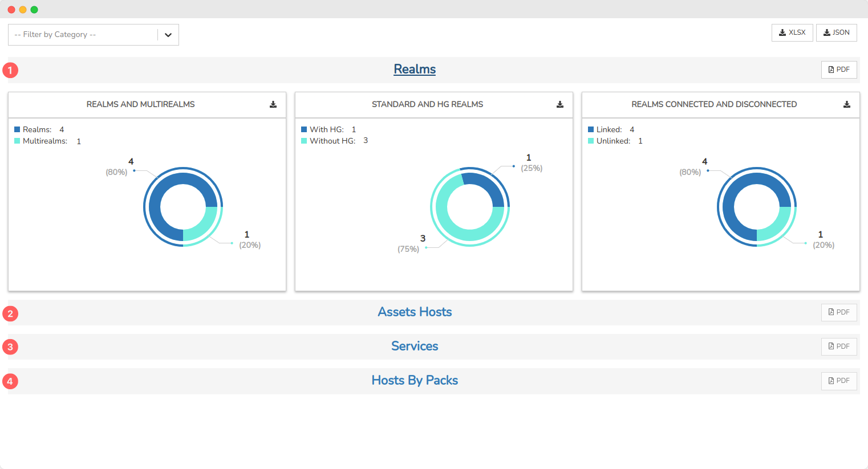Download the Realms and Multirealms chart
The image size is (868, 469).
tap(273, 104)
